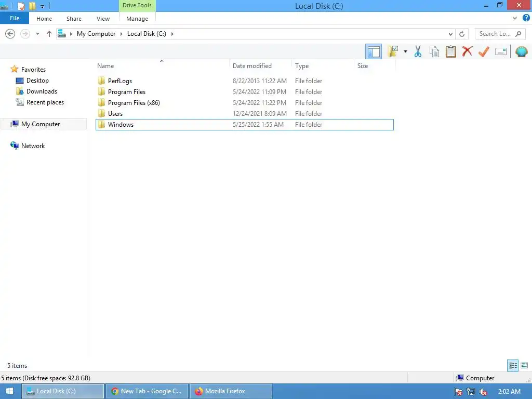Open the File menu
The image size is (532, 399).
pyautogui.click(x=14, y=18)
